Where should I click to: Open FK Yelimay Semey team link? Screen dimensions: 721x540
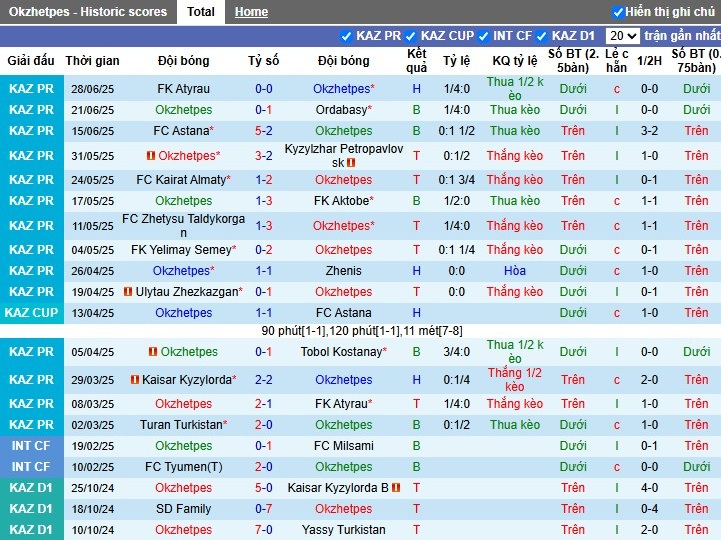coord(183,250)
